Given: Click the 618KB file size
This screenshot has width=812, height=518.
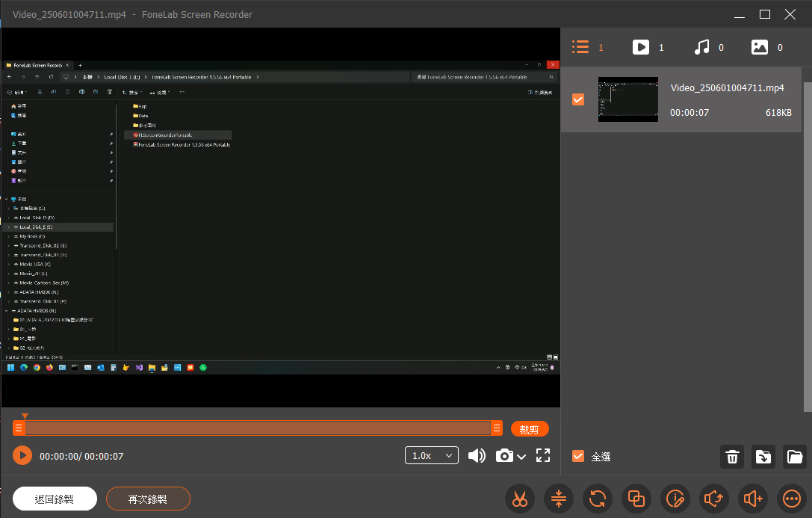Looking at the screenshot, I should [x=778, y=112].
